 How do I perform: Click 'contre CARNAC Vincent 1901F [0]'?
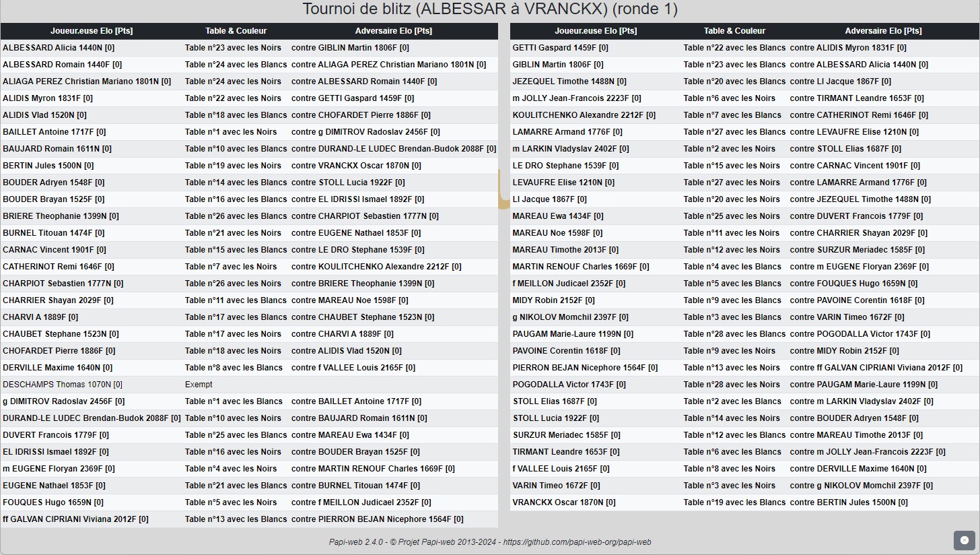pos(855,166)
